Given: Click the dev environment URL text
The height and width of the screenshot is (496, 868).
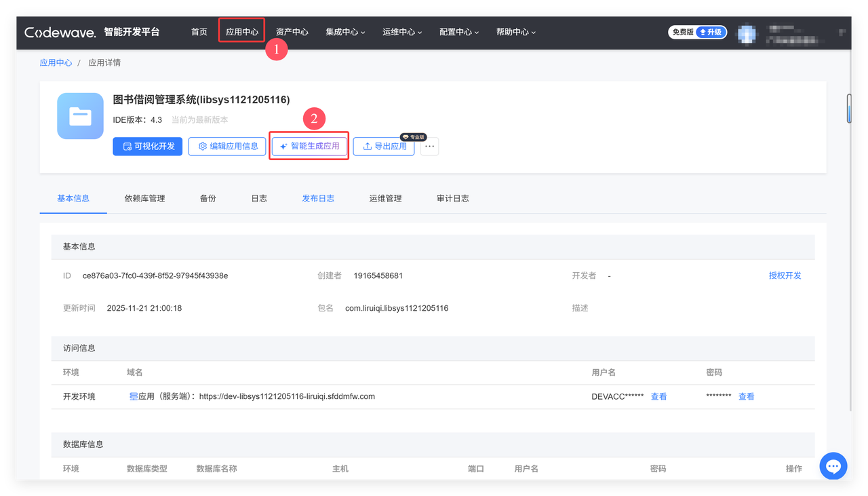Looking at the screenshot, I should coord(287,396).
